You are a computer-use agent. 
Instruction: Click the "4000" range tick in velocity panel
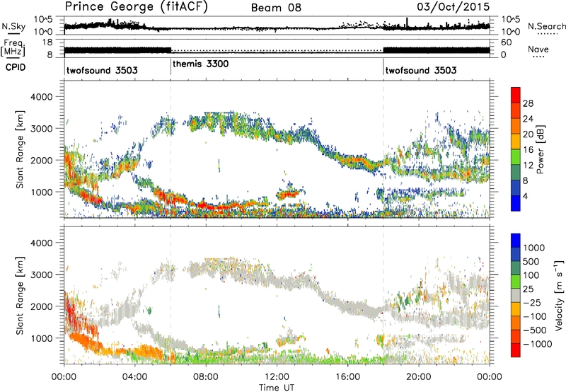pyautogui.click(x=41, y=243)
